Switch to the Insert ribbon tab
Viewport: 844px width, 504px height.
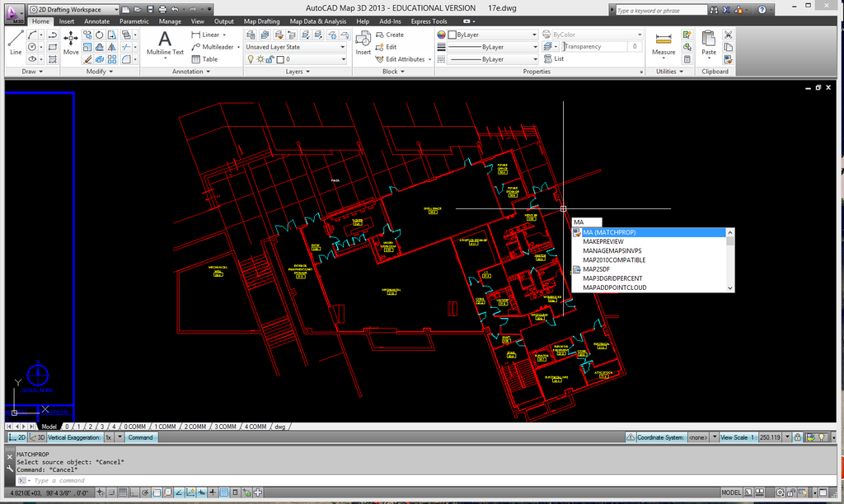[x=67, y=21]
